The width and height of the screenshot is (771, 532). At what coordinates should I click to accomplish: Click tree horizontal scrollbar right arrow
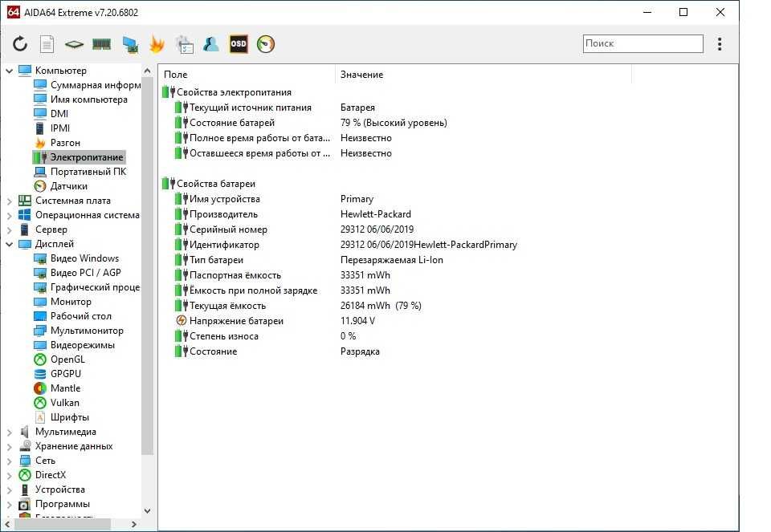134,525
